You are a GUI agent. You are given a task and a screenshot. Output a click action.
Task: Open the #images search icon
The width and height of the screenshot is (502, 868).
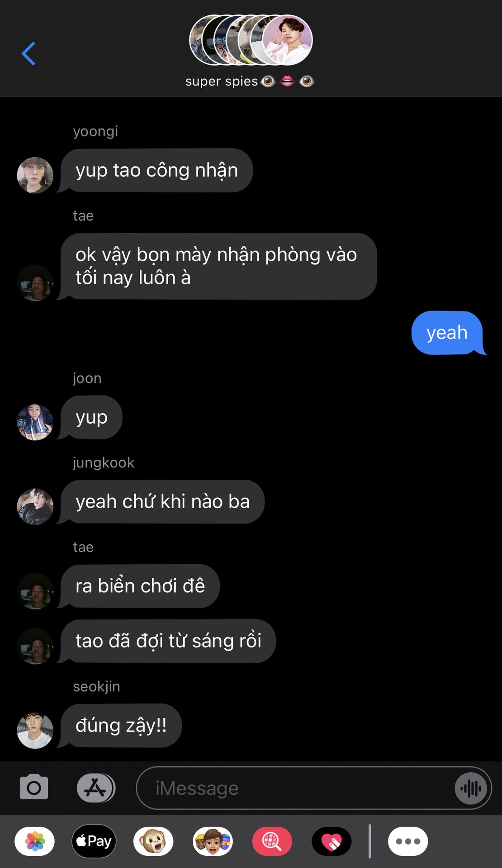[x=272, y=841]
